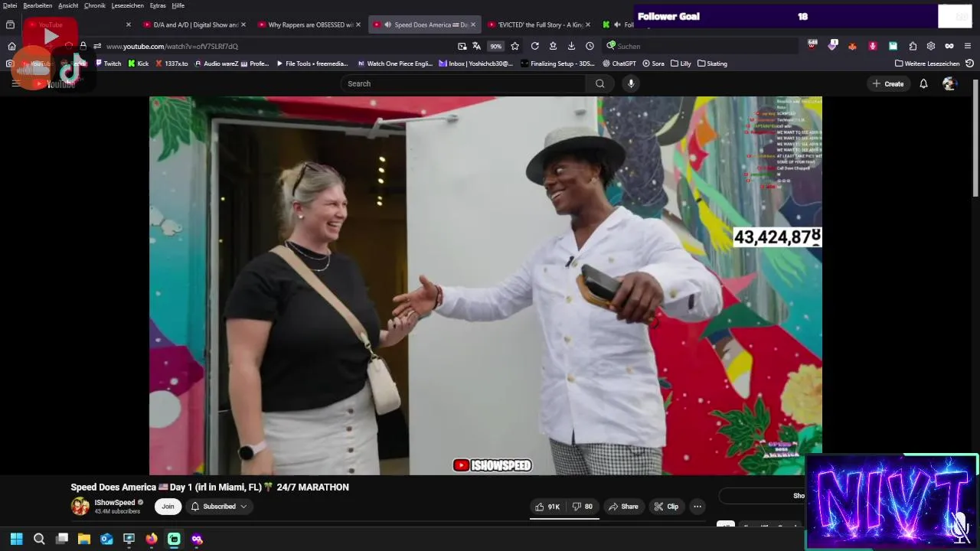
Task: Open the Bearbeiten menu
Action: (38, 5)
